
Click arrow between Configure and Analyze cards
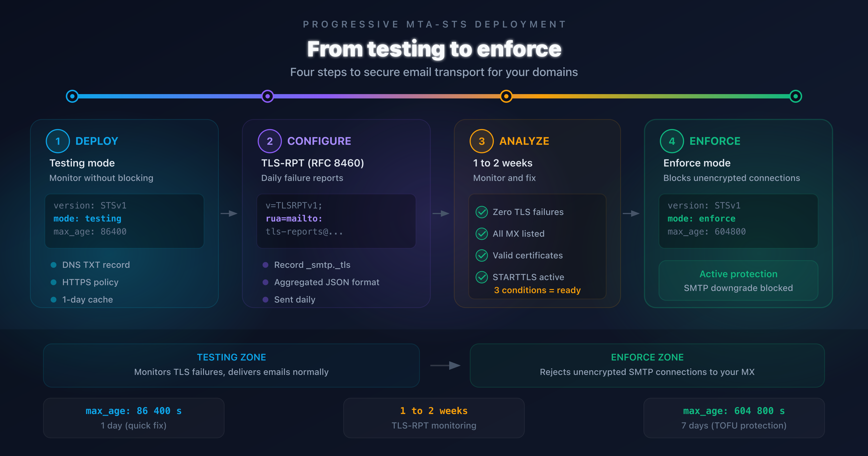click(441, 214)
